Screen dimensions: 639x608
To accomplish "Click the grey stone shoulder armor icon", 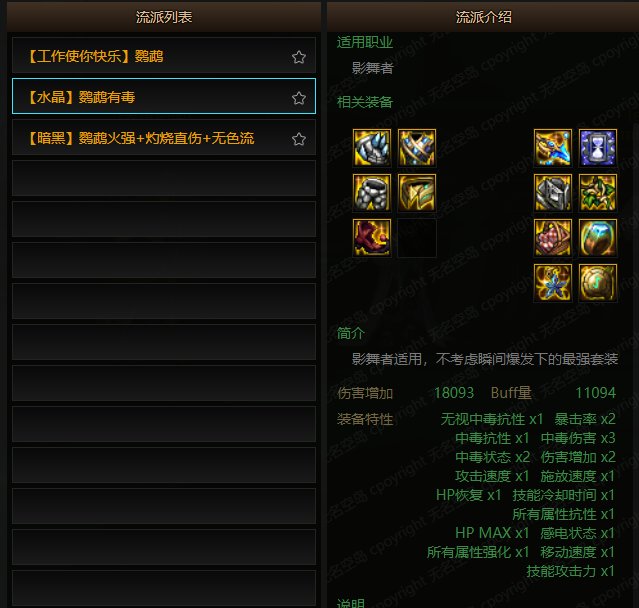I will [x=372, y=192].
